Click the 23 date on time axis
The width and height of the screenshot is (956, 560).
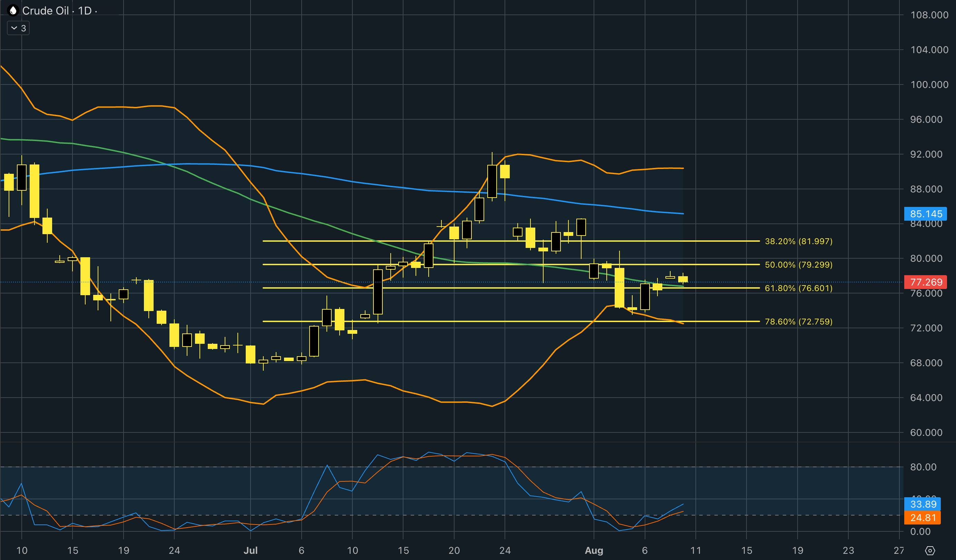848,551
